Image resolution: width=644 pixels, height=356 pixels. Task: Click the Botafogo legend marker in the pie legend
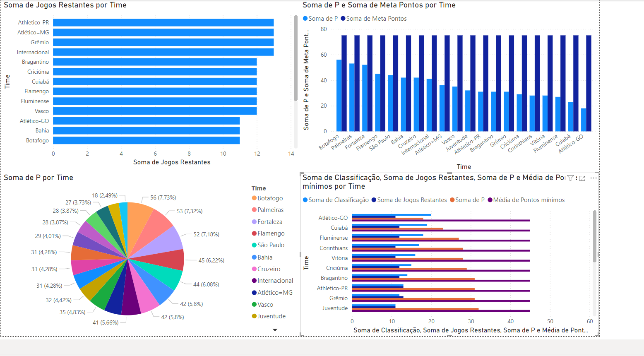(254, 198)
